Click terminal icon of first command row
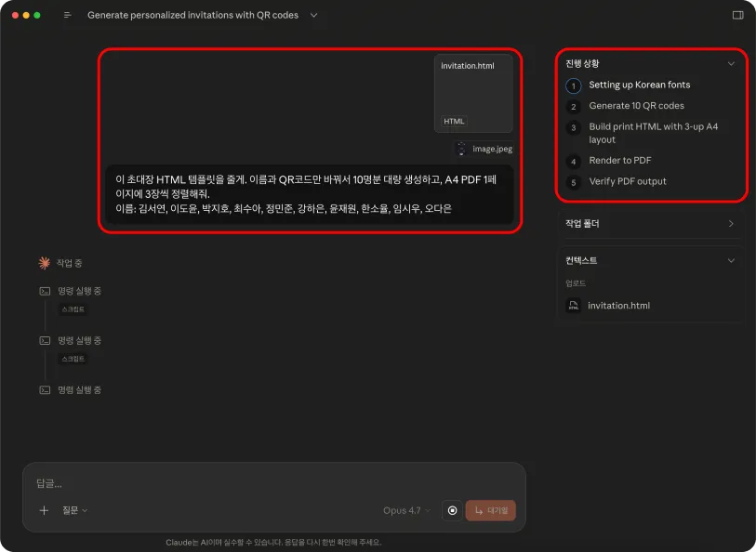Image resolution: width=756 pixels, height=552 pixels. coord(45,291)
